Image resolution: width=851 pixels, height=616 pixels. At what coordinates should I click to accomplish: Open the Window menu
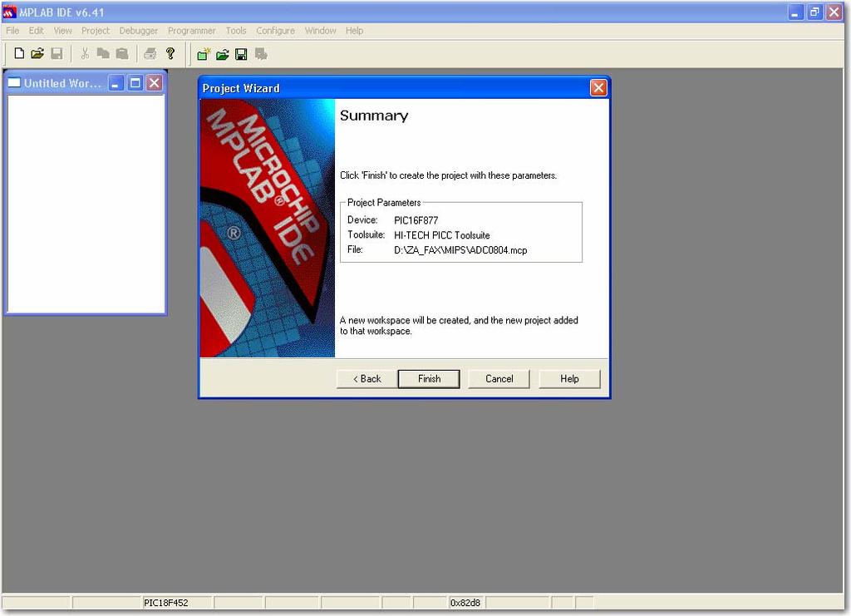click(x=320, y=31)
